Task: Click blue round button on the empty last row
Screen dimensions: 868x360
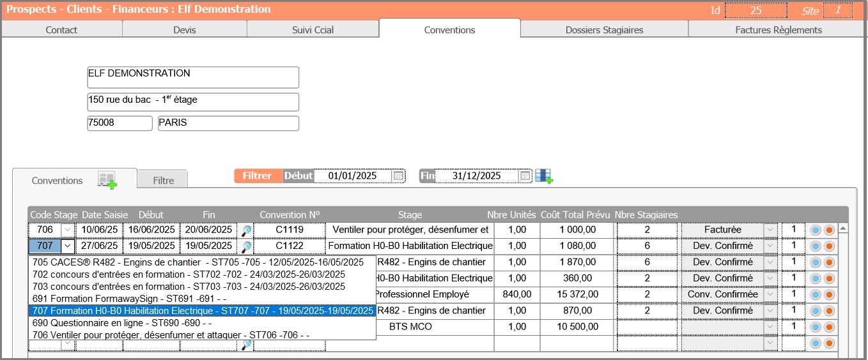Action: (816, 343)
